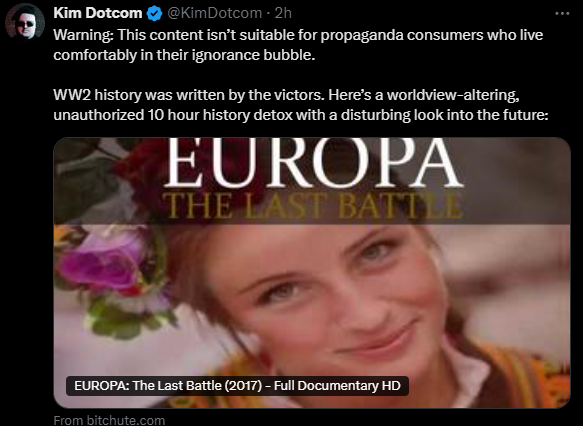The width and height of the screenshot is (583, 426).
Task: Click the gold "THE LAST BATTLE" subtitle text
Action: pyautogui.click(x=313, y=206)
